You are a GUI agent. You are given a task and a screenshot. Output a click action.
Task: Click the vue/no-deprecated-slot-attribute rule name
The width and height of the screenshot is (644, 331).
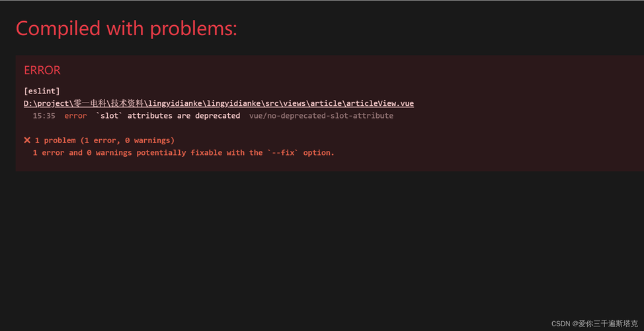coord(321,116)
